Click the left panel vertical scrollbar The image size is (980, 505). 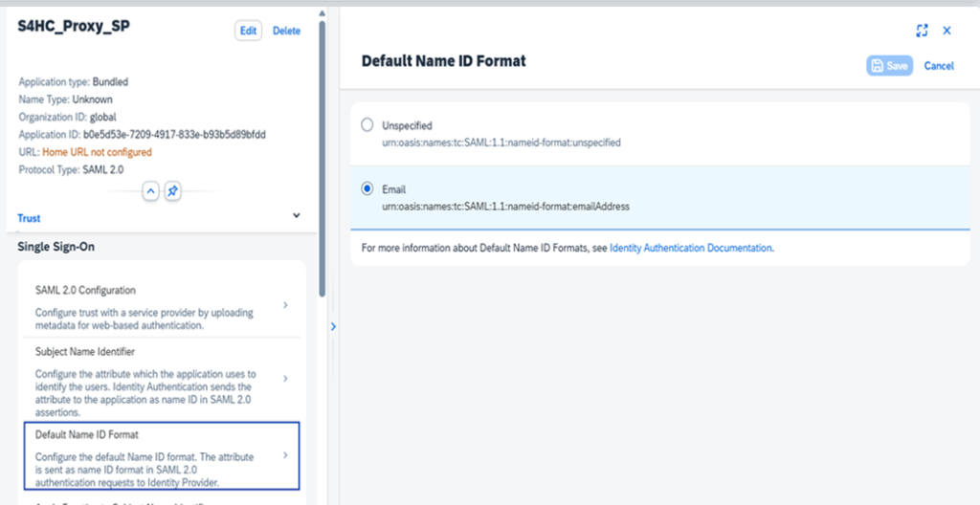click(x=323, y=153)
